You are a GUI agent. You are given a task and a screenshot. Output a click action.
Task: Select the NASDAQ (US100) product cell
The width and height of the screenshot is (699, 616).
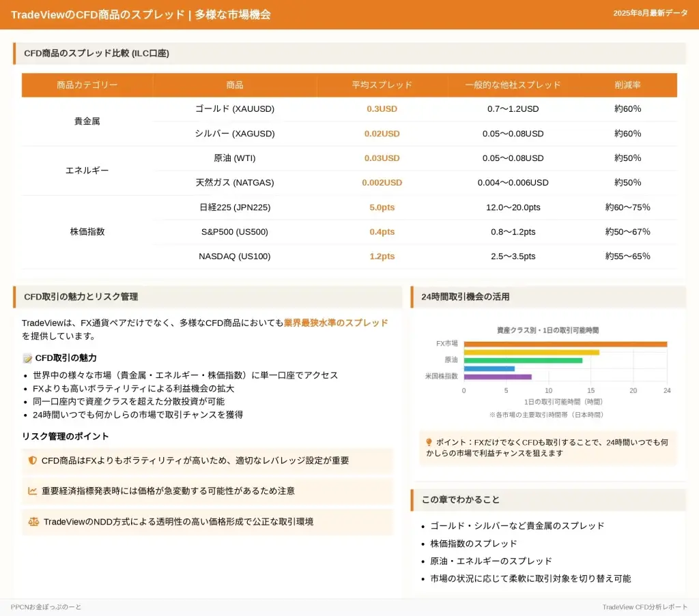[235, 256]
